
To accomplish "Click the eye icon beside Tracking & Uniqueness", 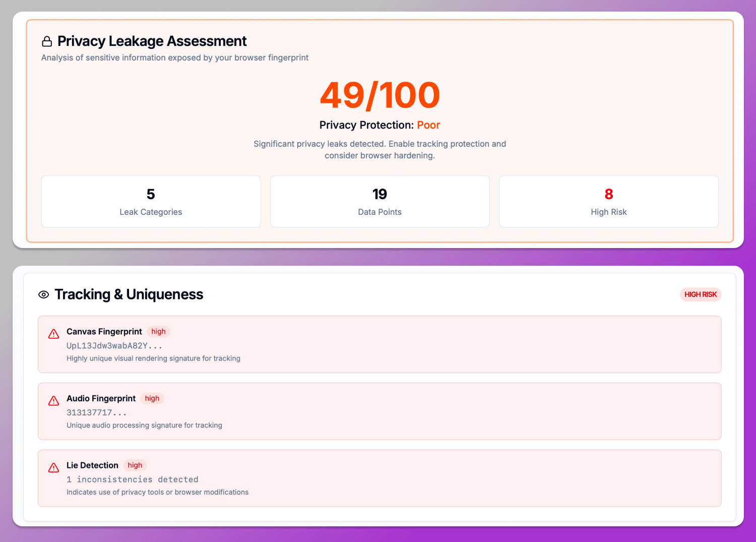I will [44, 294].
